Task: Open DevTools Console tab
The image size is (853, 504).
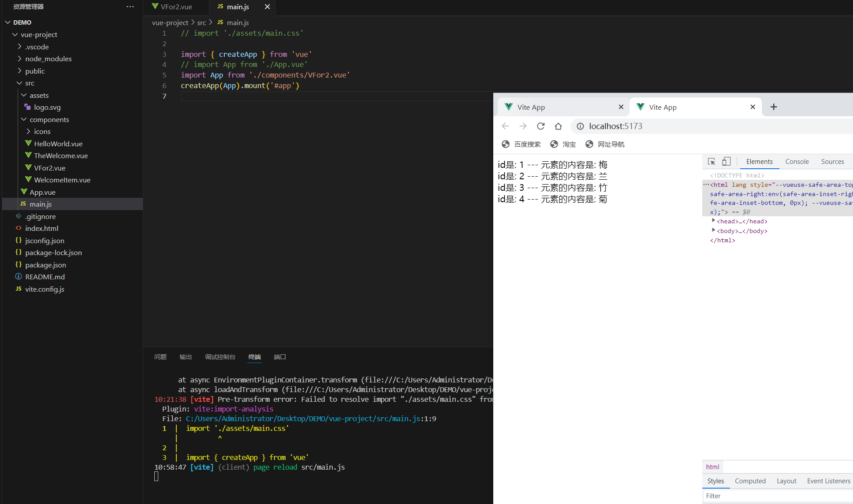Action: [797, 162]
